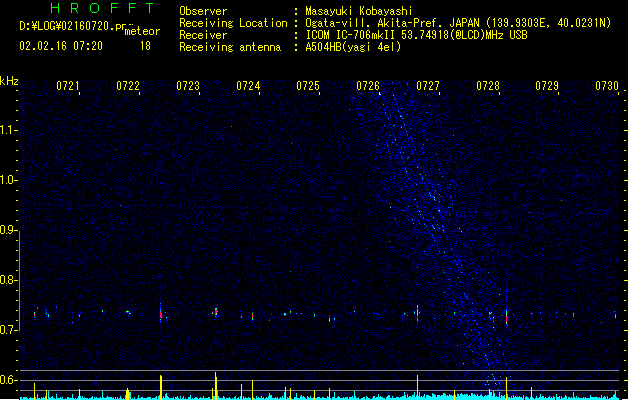Click the 0727 time axis marker
The width and height of the screenshot is (629, 400).
point(428,86)
